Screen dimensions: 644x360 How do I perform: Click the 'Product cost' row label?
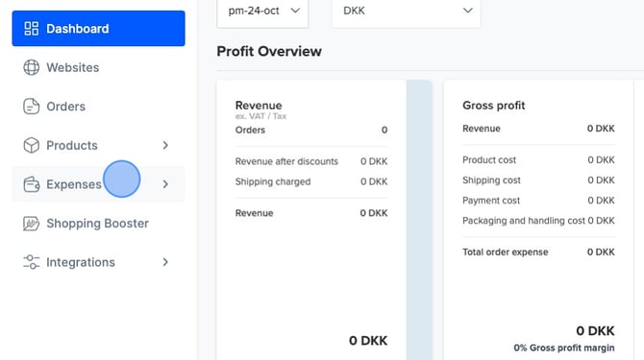click(489, 160)
